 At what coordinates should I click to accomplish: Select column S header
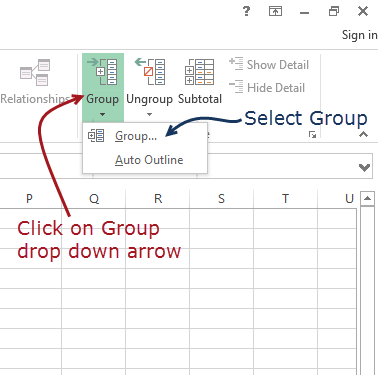[x=221, y=199]
